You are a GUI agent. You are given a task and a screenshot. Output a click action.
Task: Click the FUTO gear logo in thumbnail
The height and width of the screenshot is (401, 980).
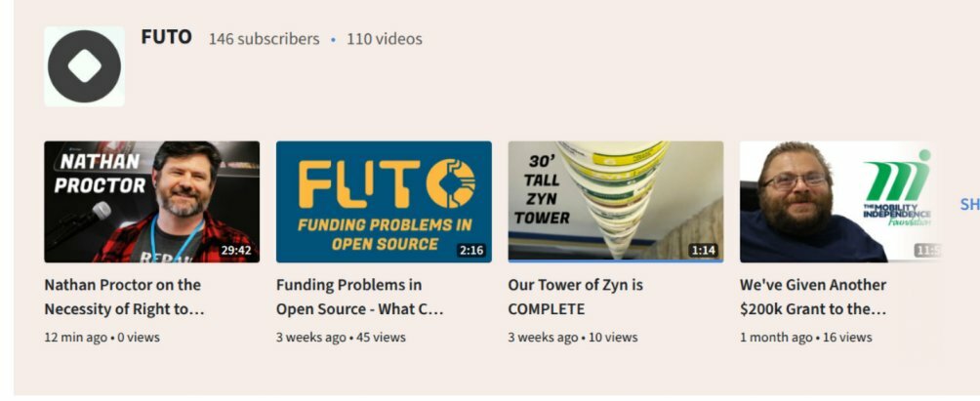pos(451,183)
